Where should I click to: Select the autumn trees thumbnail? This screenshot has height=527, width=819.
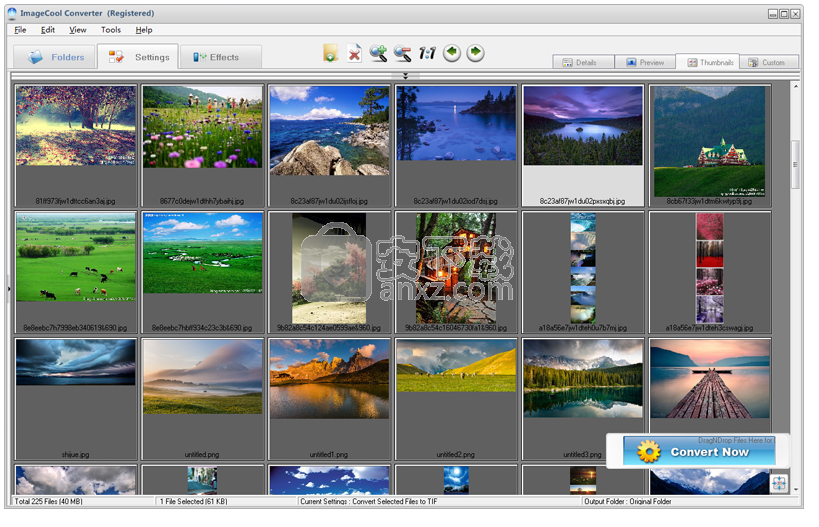[76, 146]
